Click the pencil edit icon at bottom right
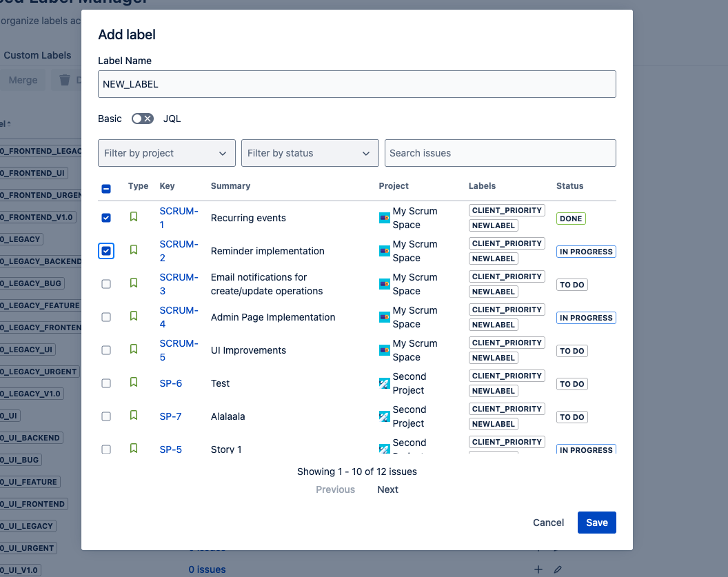Image resolution: width=728 pixels, height=577 pixels. click(558, 569)
